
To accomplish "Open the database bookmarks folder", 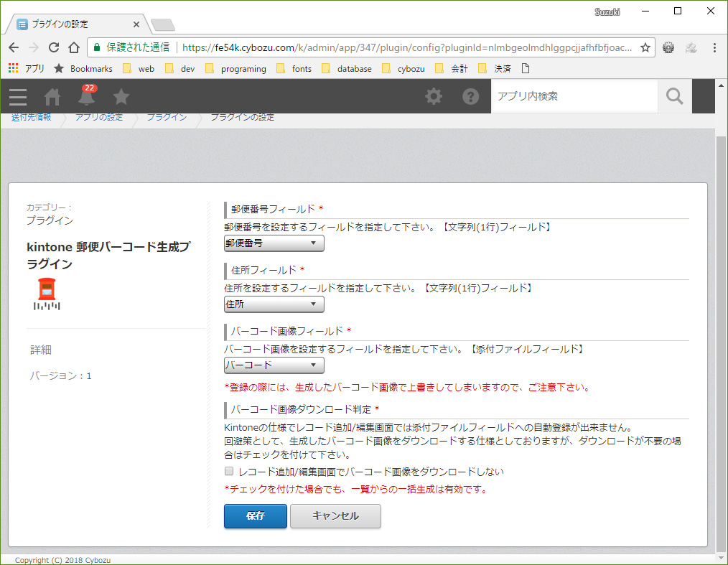I will click(x=346, y=69).
